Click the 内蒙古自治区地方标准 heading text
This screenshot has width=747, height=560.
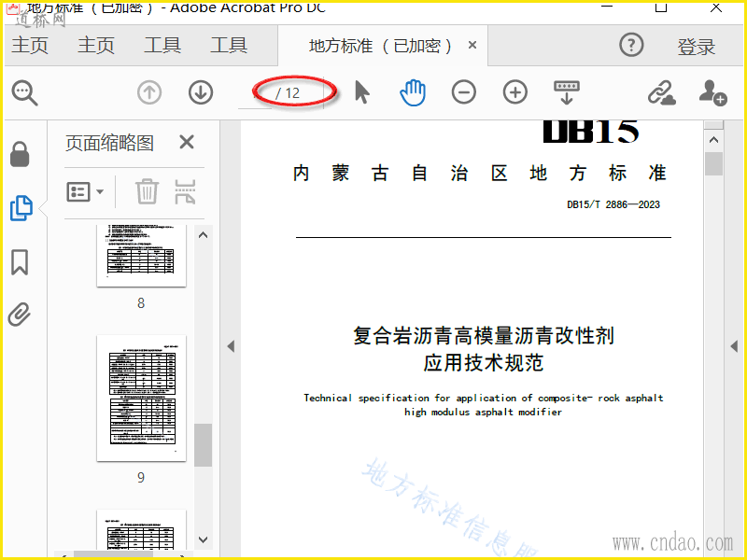point(479,173)
